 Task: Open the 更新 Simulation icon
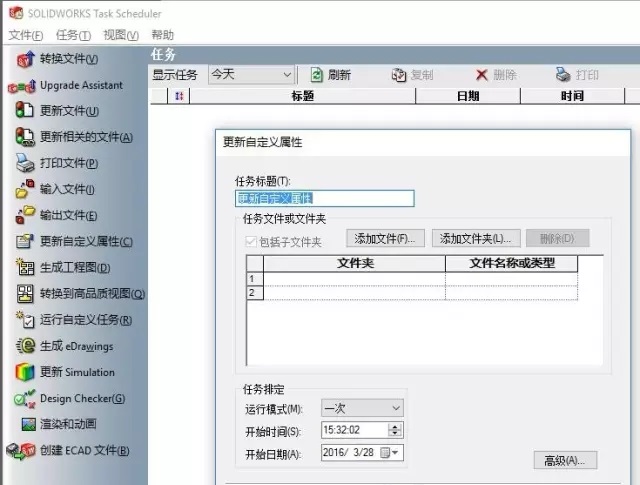[x=25, y=372]
